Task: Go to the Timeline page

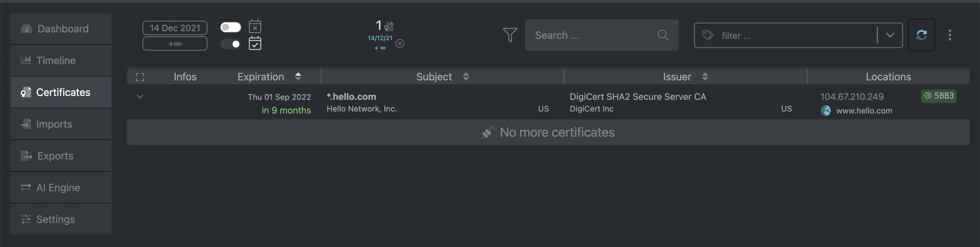Action: coord(61,61)
